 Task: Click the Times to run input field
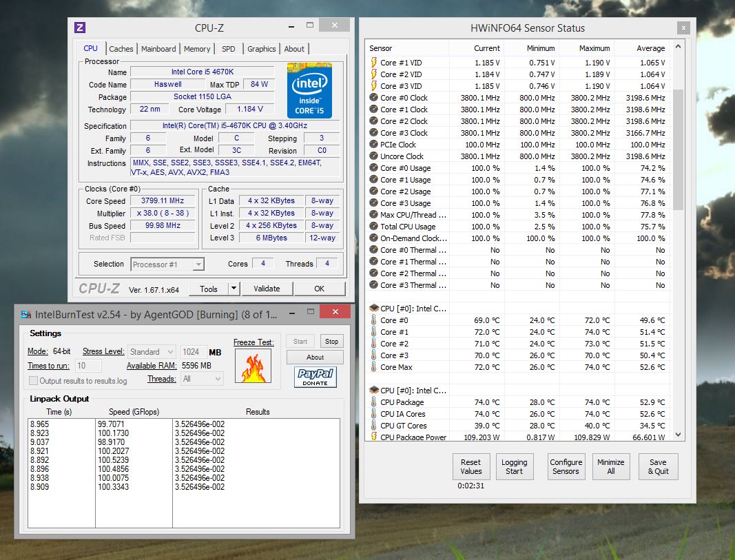pos(88,366)
